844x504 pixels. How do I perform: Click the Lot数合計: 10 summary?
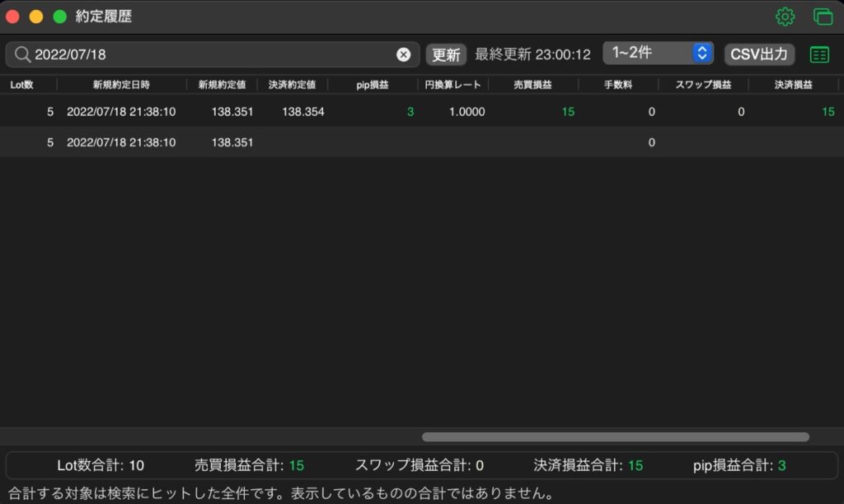click(100, 465)
